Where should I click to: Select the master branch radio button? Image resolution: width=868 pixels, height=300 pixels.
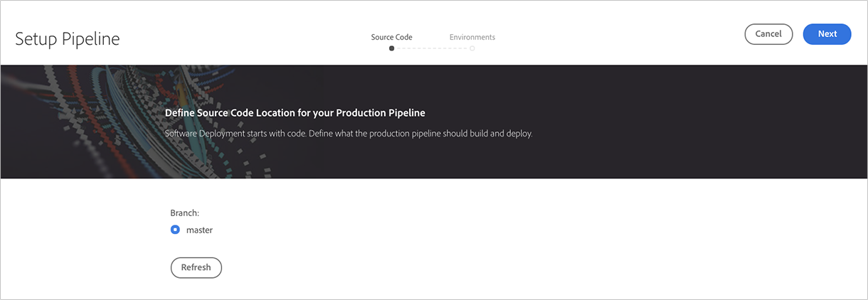coord(175,230)
